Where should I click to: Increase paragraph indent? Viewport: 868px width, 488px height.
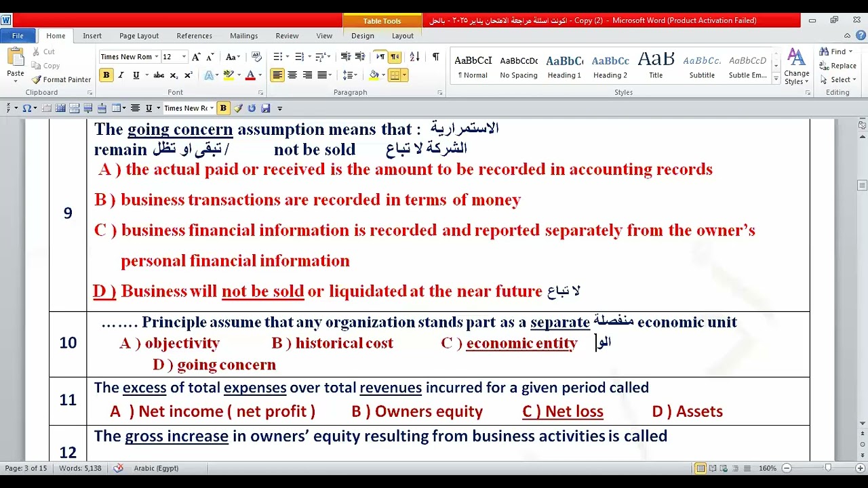click(x=360, y=57)
